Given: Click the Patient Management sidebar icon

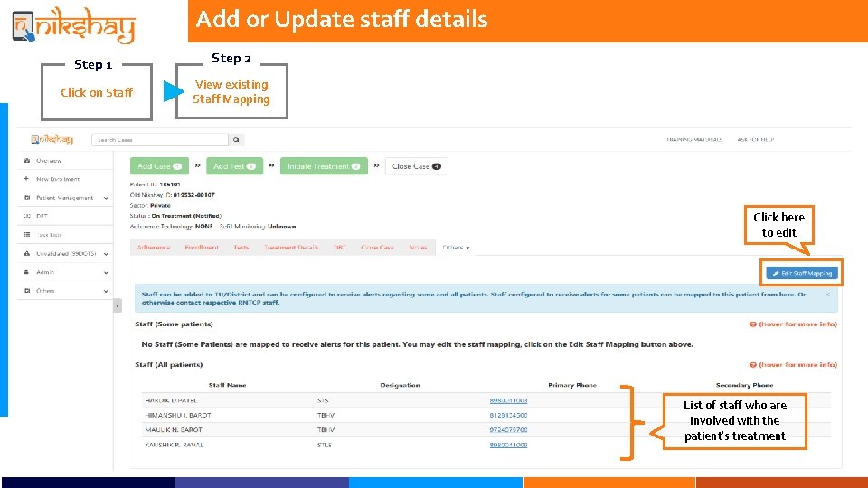Looking at the screenshot, I should (x=26, y=198).
